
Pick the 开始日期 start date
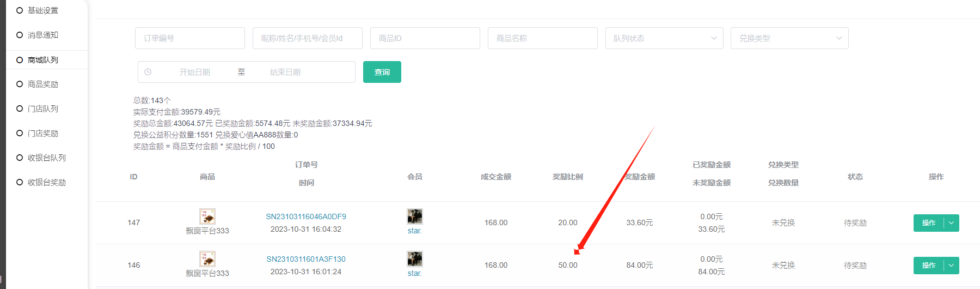(x=195, y=72)
